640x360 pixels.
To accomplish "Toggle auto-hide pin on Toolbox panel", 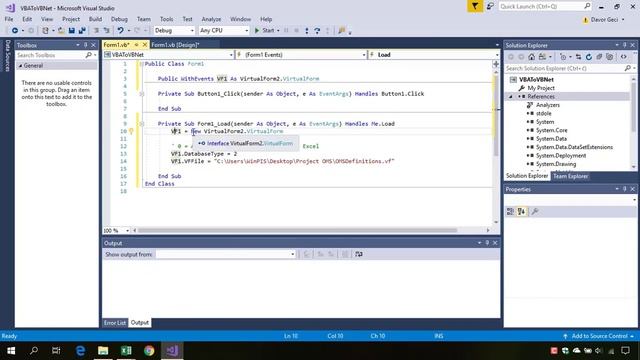I will coord(86,45).
